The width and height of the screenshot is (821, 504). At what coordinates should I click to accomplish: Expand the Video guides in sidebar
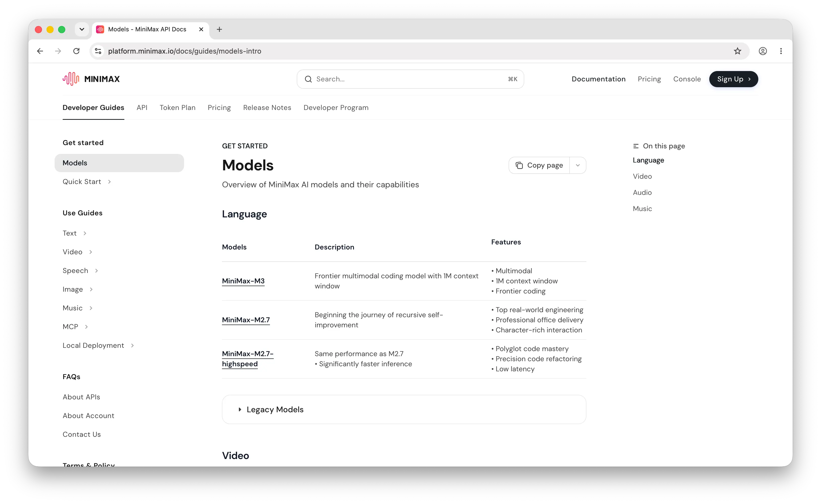coord(91,252)
